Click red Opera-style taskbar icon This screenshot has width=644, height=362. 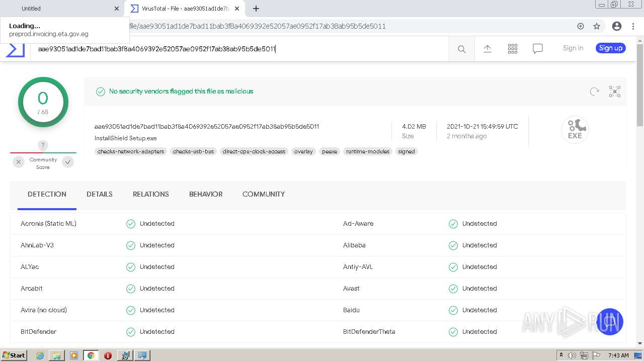coord(108,355)
